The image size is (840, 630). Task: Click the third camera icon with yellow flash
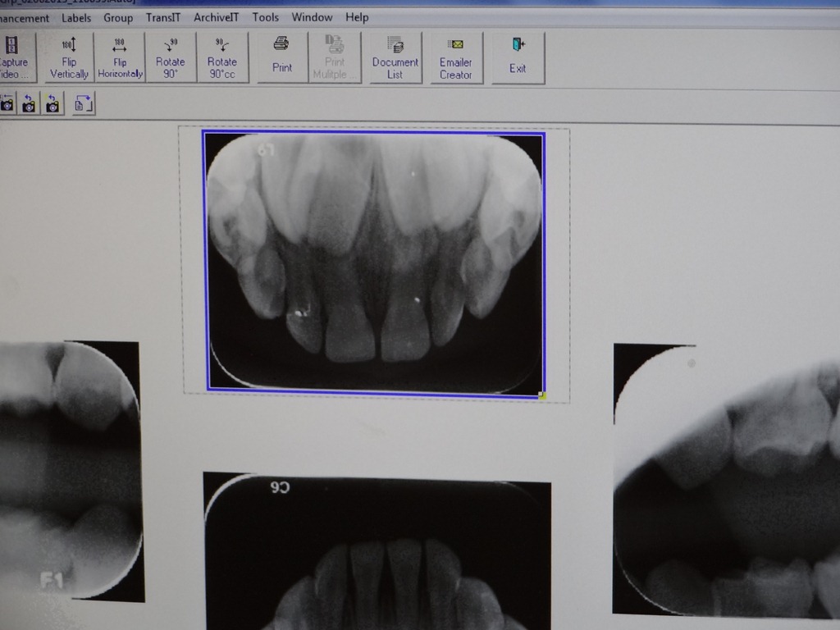pos(52,103)
